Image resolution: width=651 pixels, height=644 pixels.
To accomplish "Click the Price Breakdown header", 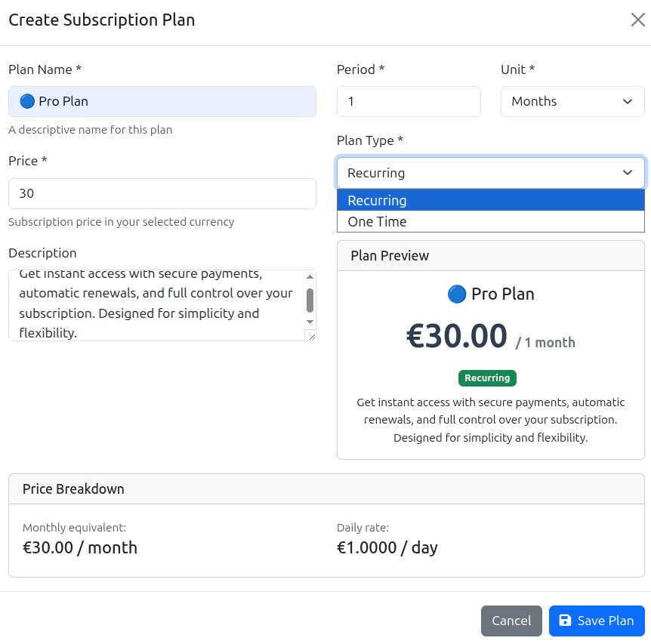I will click(73, 488).
